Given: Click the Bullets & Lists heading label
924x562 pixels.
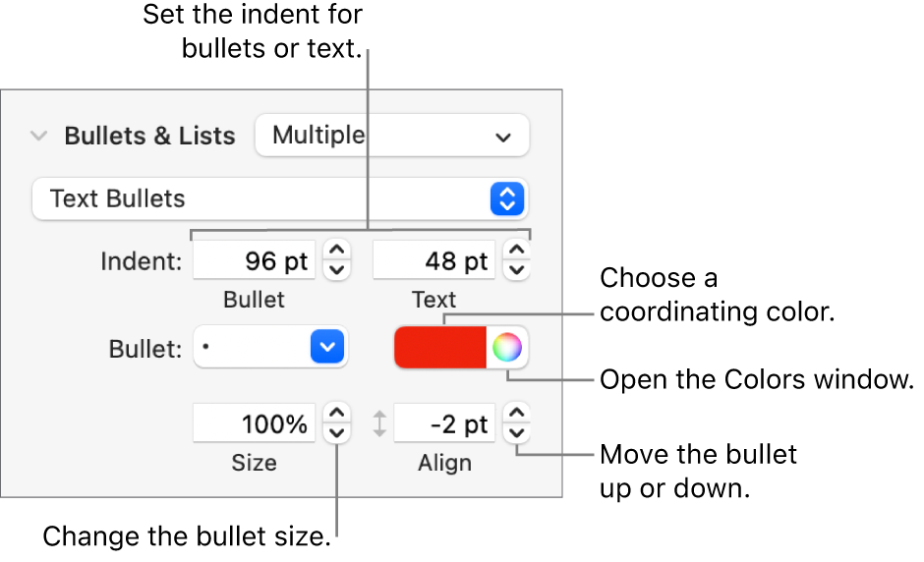Looking at the screenshot, I should coord(149,136).
